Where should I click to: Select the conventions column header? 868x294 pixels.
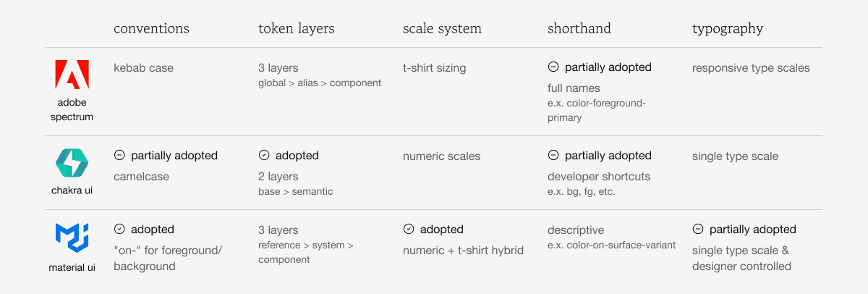(x=151, y=29)
